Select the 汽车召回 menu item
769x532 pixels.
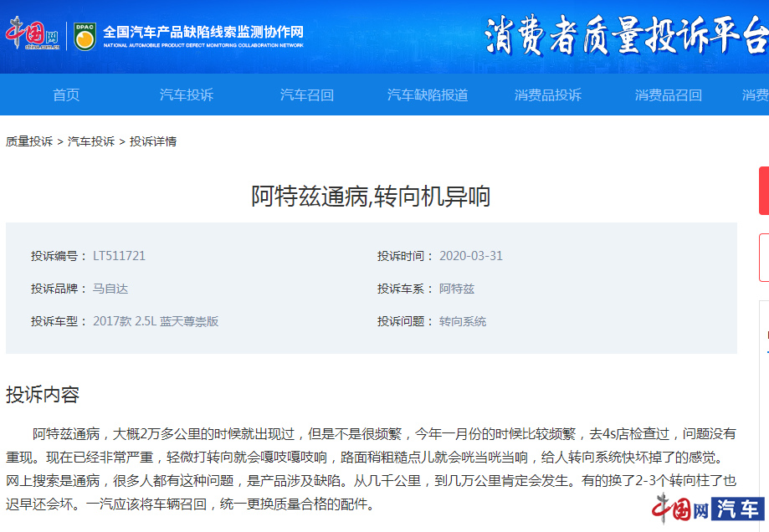coord(307,95)
